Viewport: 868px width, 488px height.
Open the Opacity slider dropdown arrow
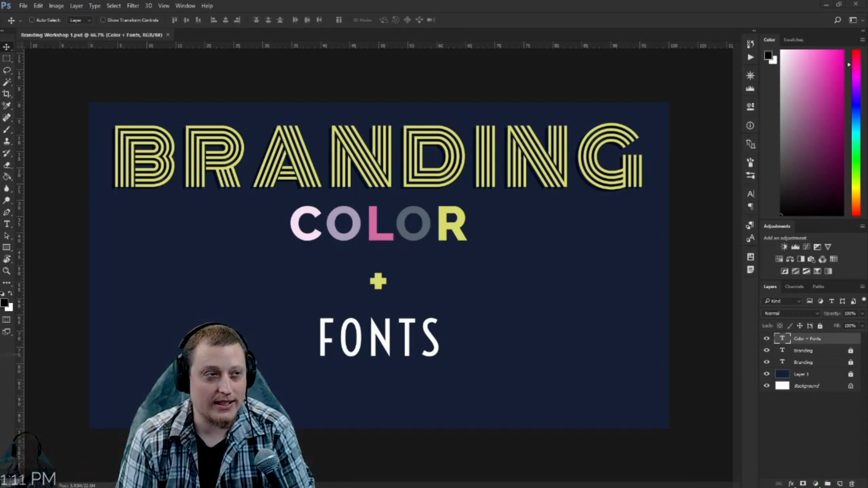point(862,313)
